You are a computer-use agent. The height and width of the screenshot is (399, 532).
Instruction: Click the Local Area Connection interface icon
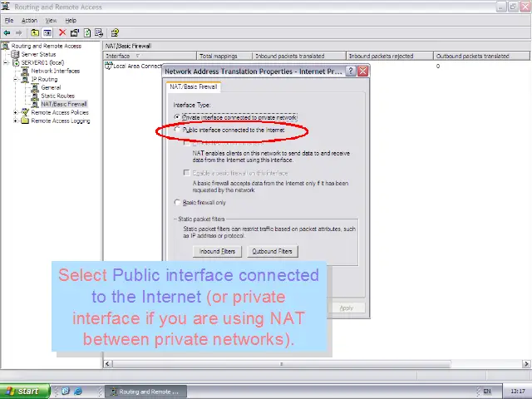pyautogui.click(x=108, y=66)
